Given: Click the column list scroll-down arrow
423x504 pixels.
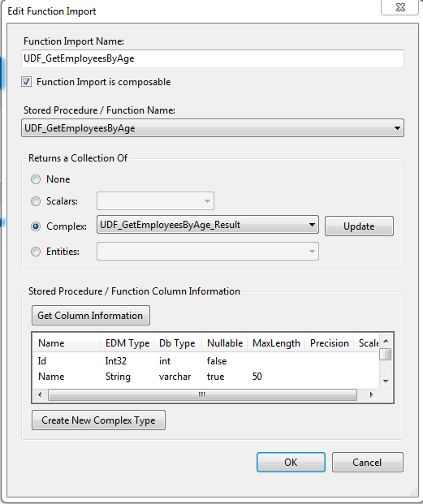Looking at the screenshot, I should click(x=386, y=381).
